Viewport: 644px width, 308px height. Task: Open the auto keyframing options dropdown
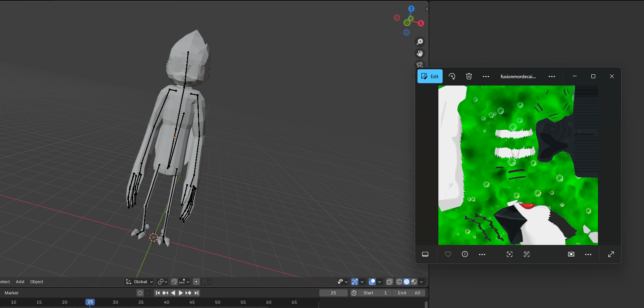(x=148, y=293)
